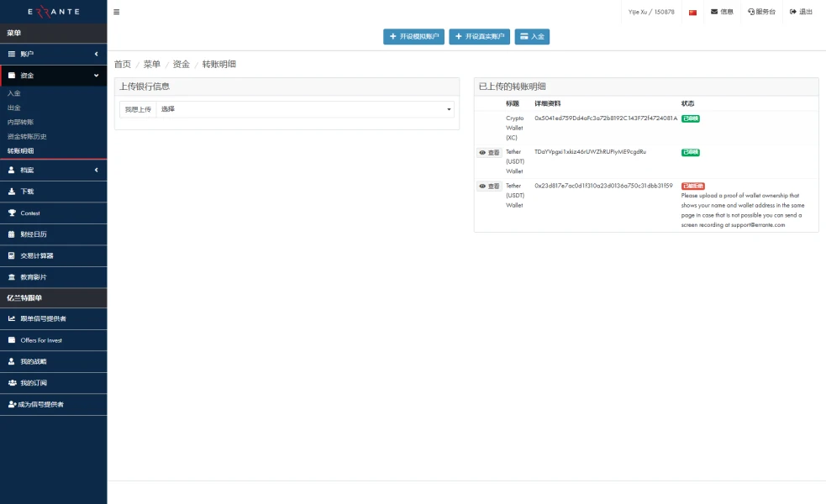The width and height of the screenshot is (826, 504).
Task: Expand the 账户 sidebar menu
Action: coord(53,54)
